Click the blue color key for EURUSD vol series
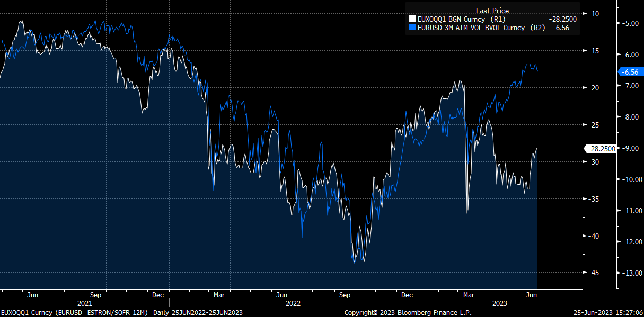This screenshot has width=644, height=317. (x=413, y=28)
